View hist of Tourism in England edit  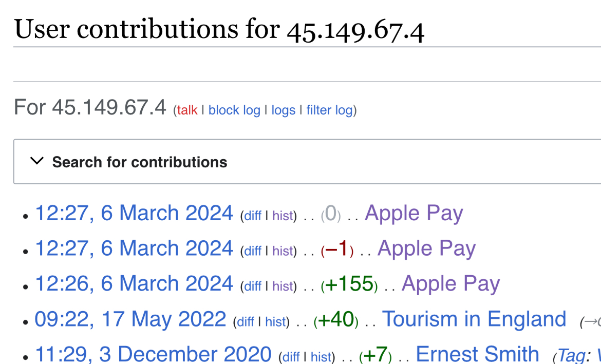pyautogui.click(x=275, y=322)
